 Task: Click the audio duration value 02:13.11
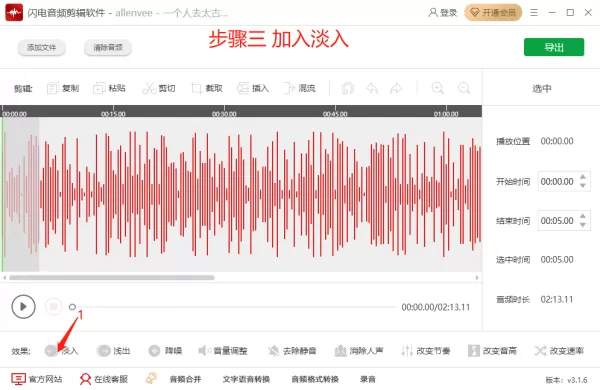557,299
